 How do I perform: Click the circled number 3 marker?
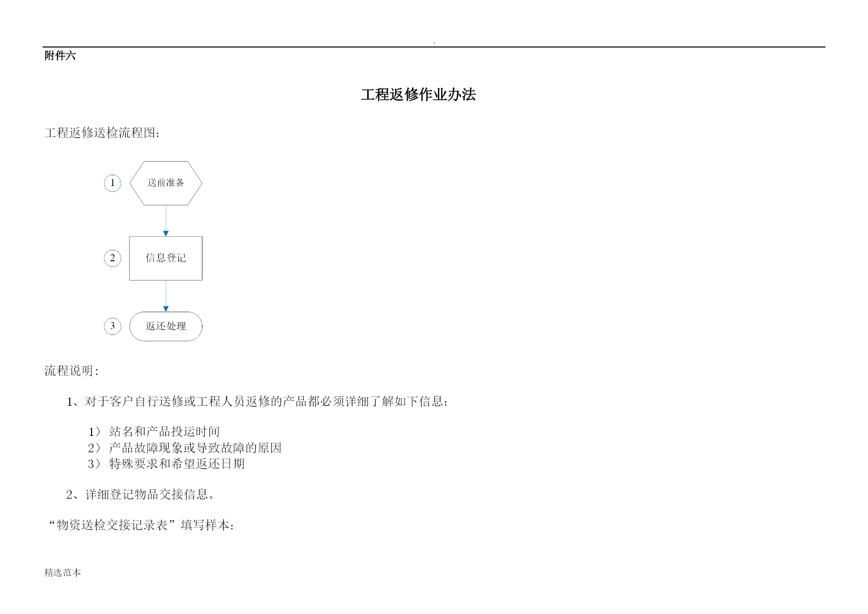point(112,327)
